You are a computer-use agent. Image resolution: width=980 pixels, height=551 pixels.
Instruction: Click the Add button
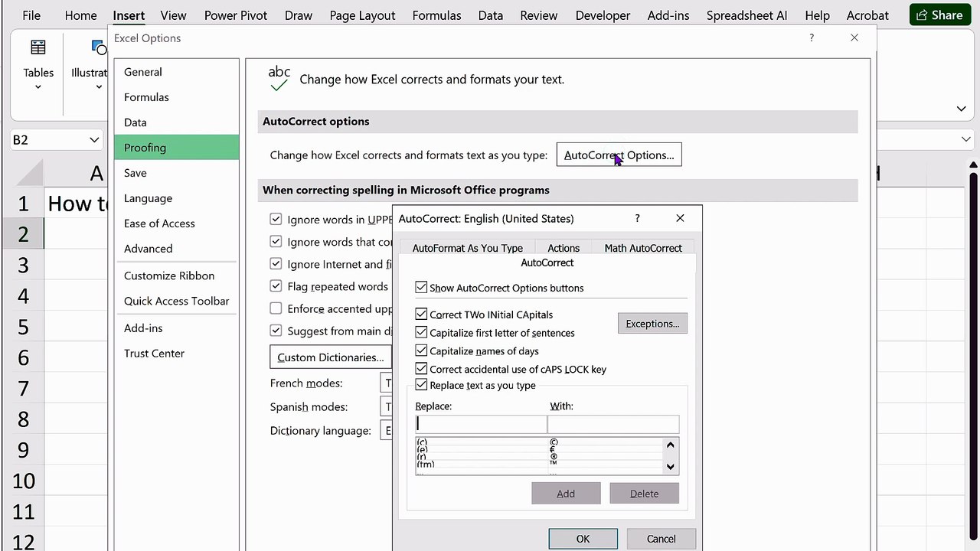tap(566, 494)
